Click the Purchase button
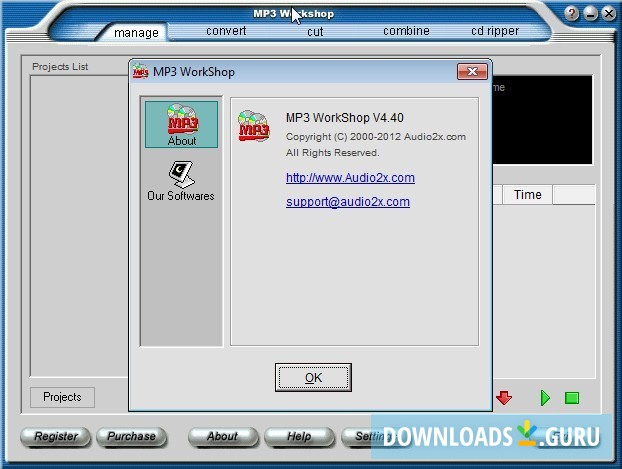622x469 pixels. (131, 436)
